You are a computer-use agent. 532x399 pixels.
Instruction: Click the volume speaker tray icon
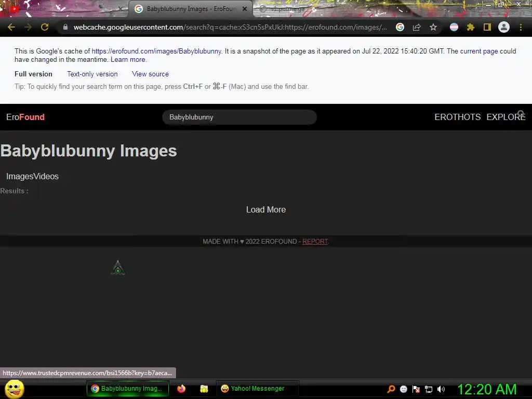coord(441,389)
